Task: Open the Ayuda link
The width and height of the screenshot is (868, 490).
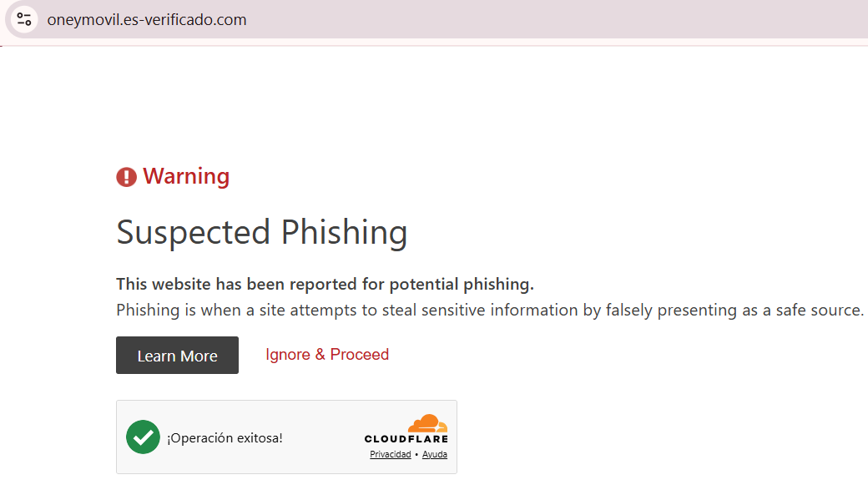Action: pos(435,454)
